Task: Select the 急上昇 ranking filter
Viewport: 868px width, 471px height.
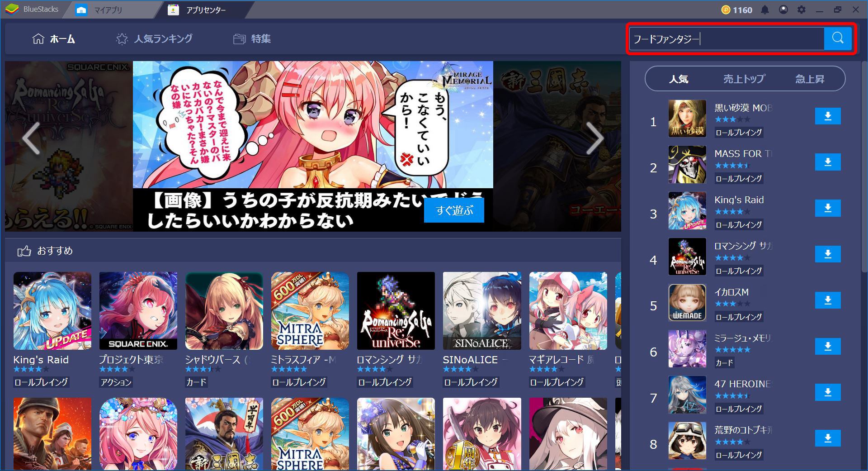Action: pos(810,79)
